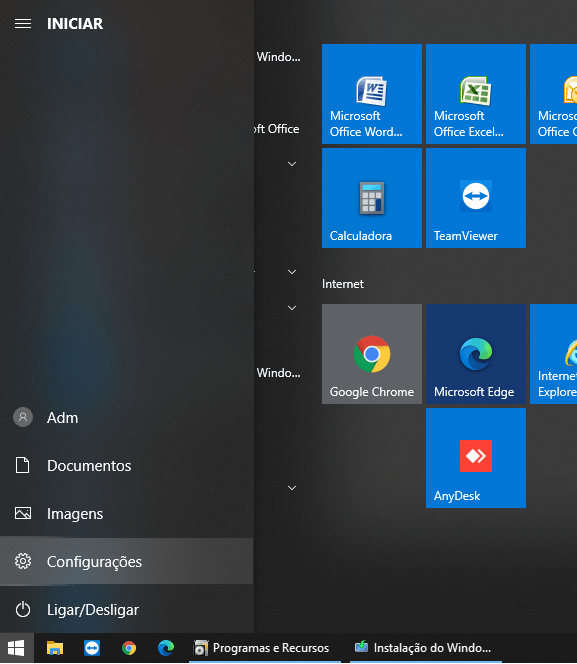Launch the Microsoft Office Excel tile

coord(476,94)
